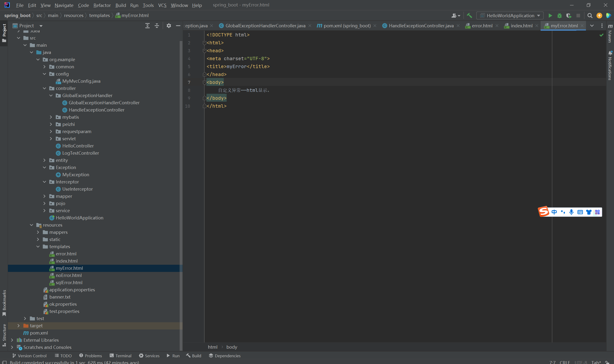Image resolution: width=614 pixels, height=364 pixels.
Task: Click Collapse All icon in Project panel
Action: click(157, 26)
